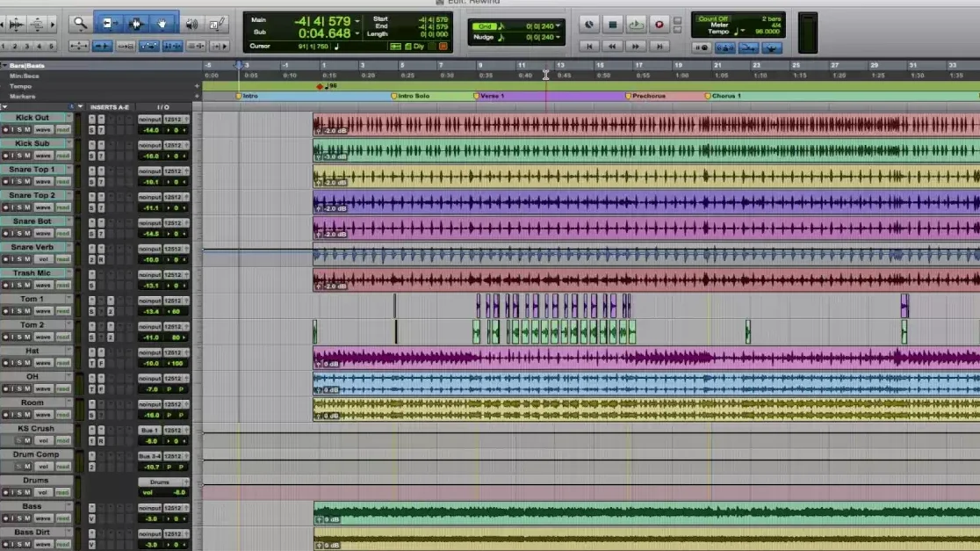Open Kick Out track view selector (wave)

pos(42,129)
